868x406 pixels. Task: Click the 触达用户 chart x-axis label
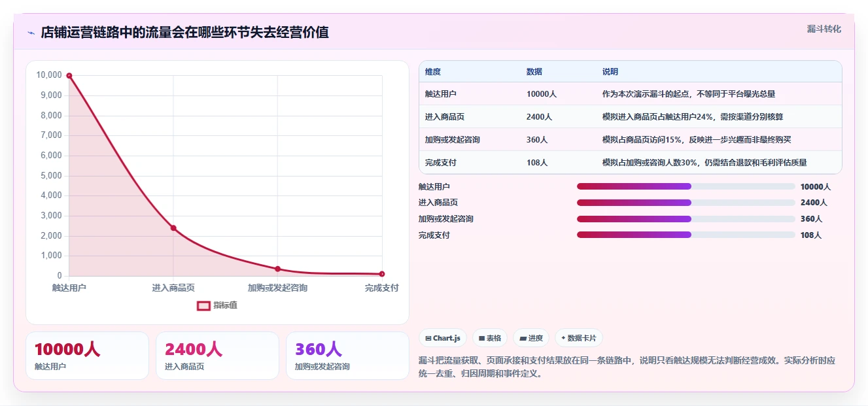coord(69,288)
